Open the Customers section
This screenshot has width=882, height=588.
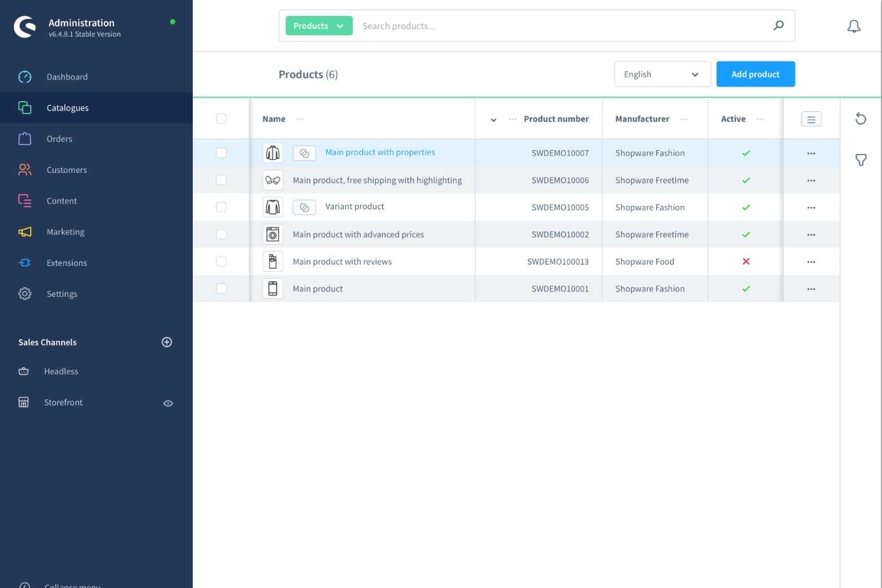click(66, 169)
